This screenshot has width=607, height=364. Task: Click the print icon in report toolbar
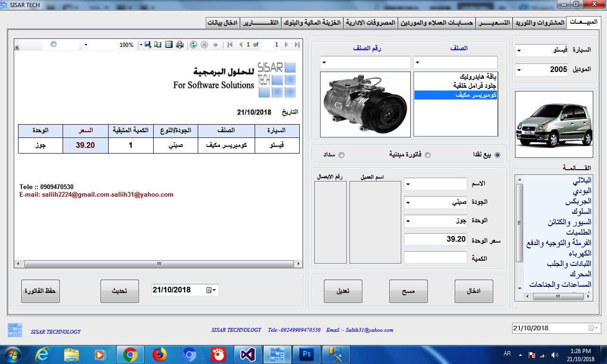tap(180, 45)
